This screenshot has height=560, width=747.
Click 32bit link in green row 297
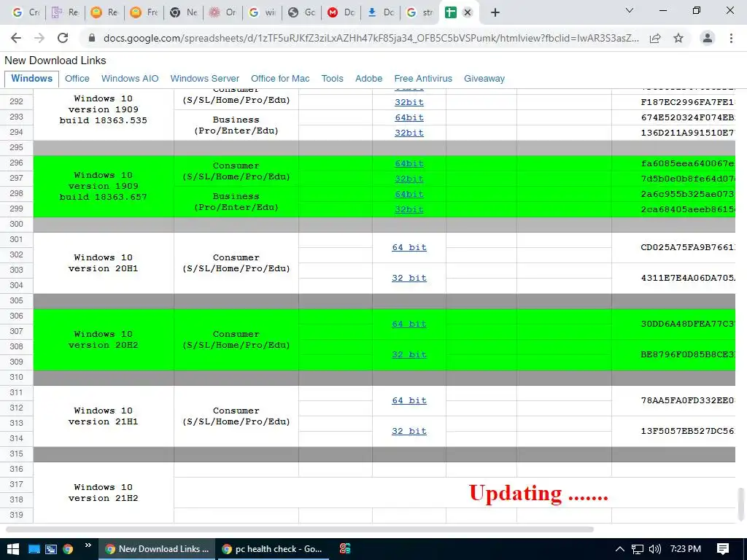(x=409, y=179)
